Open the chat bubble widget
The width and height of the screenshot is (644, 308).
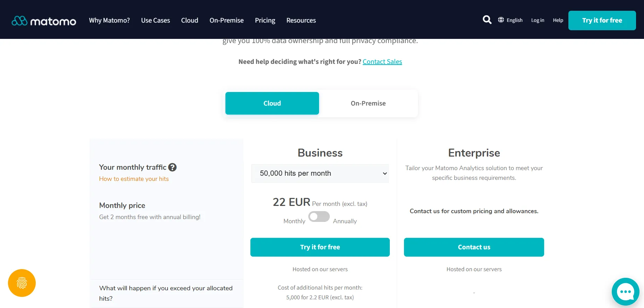[625, 292]
